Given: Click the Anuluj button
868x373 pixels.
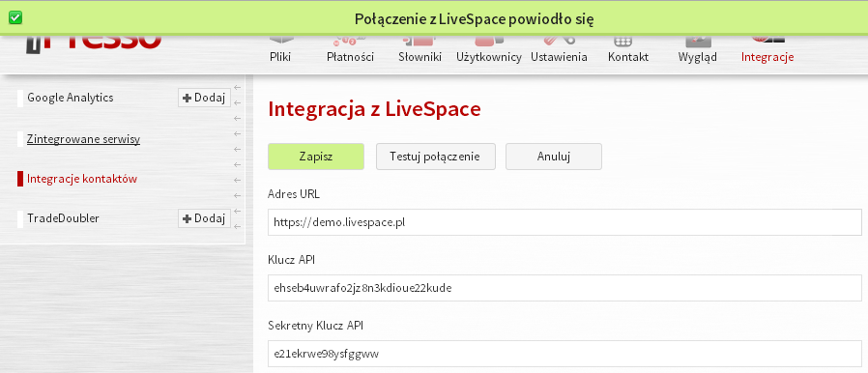Looking at the screenshot, I should pos(554,157).
